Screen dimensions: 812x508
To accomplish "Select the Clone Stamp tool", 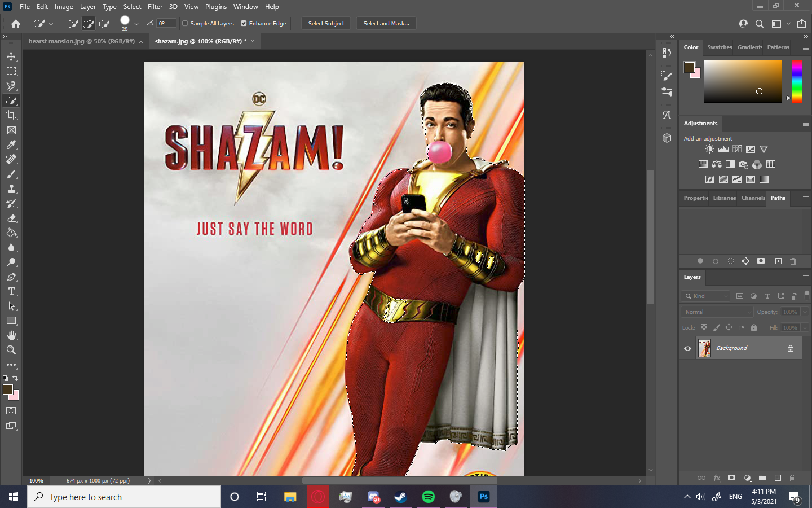I will [x=11, y=189].
